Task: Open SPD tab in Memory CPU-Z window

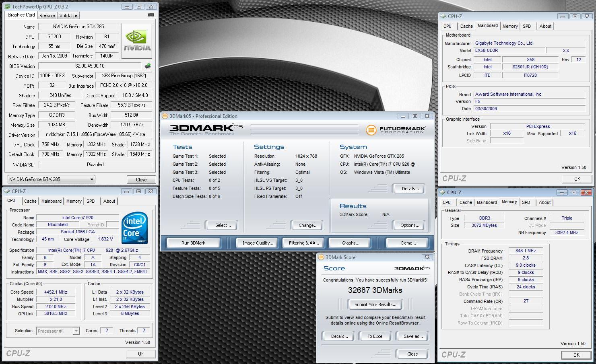Action: (x=526, y=202)
